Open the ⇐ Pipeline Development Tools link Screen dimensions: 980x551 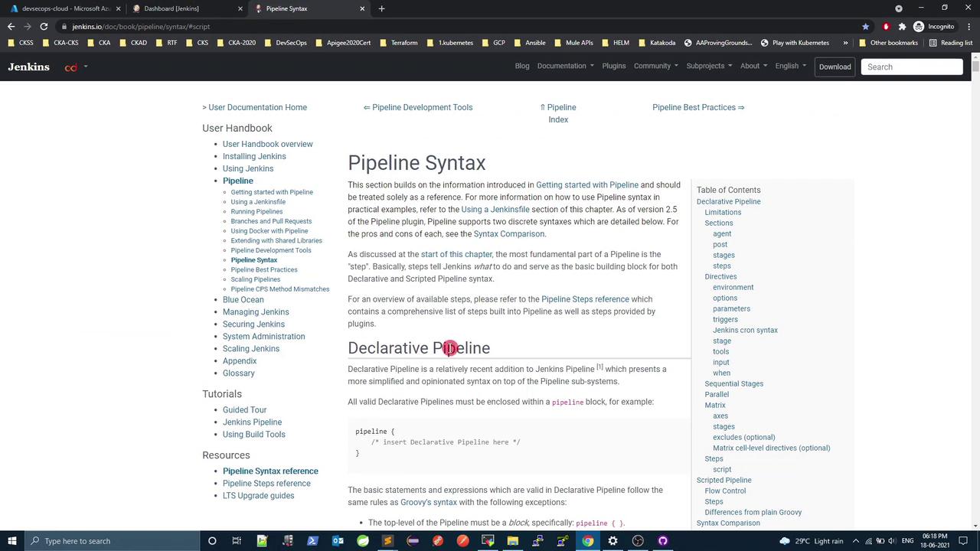[x=417, y=107]
